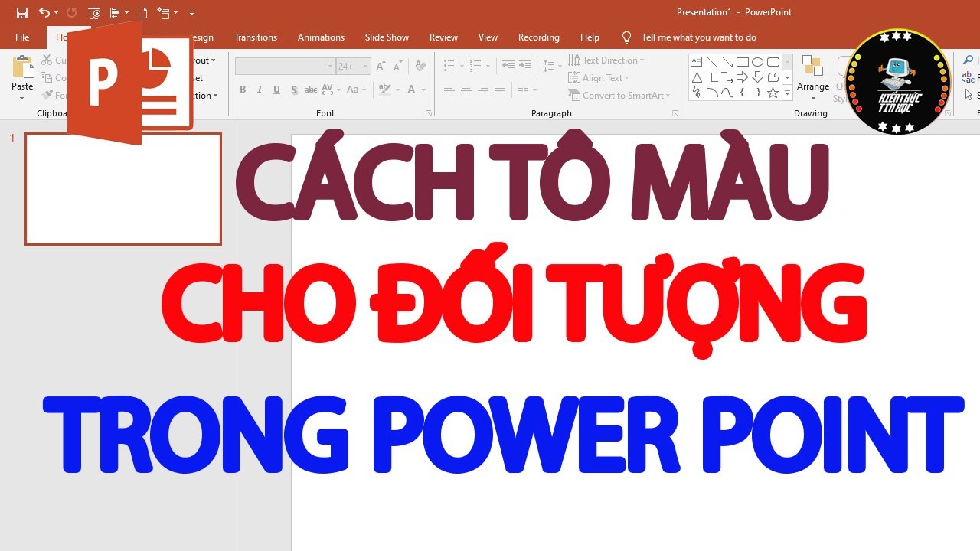The width and height of the screenshot is (980, 551).
Task: Select the Rectangle shape
Action: click(x=743, y=62)
